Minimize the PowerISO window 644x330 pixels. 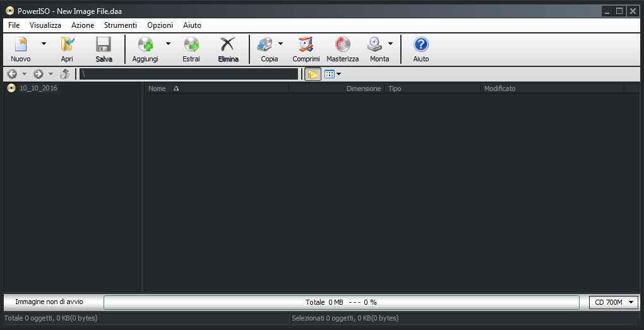point(607,11)
